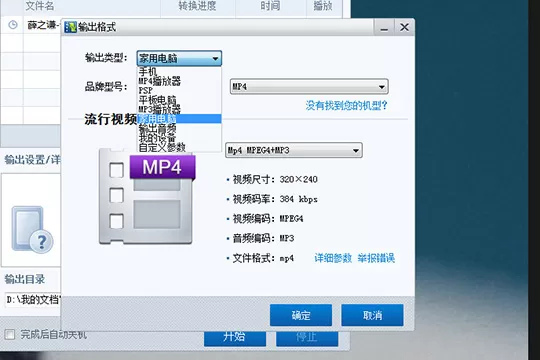Open the MP4 brand model dropdown
Image resolution: width=540 pixels, height=360 pixels.
coord(309,86)
